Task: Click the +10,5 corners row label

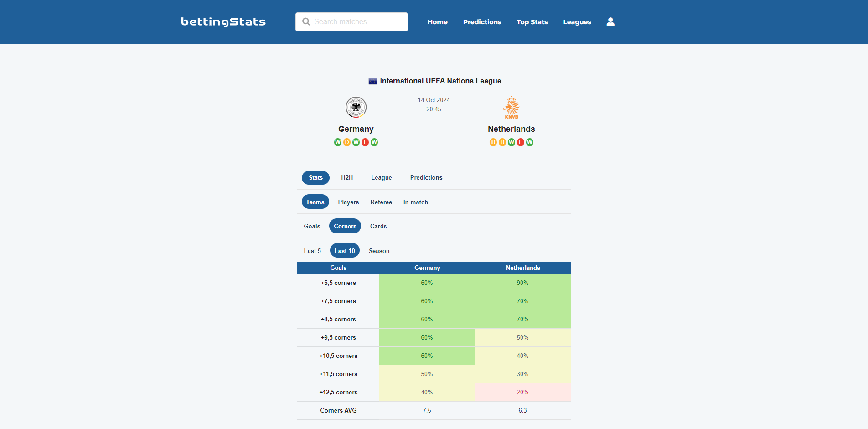Action: [x=338, y=356]
